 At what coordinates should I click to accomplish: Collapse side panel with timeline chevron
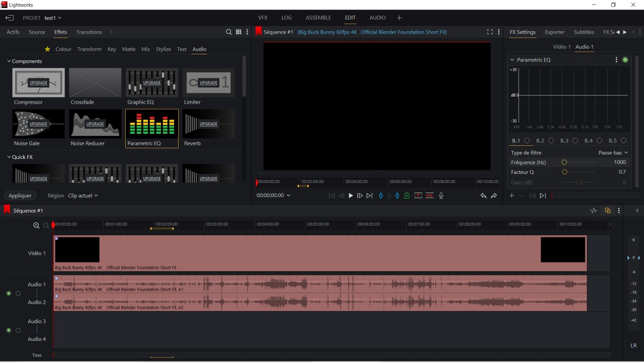(637, 211)
